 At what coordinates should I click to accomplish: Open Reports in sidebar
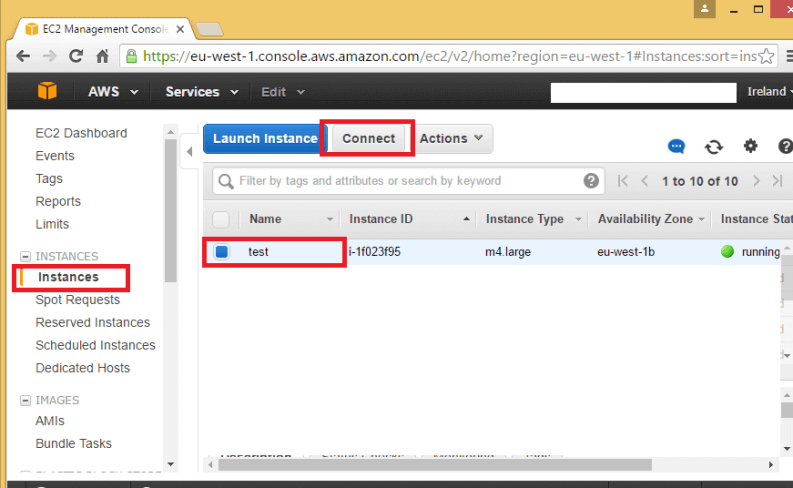(58, 201)
